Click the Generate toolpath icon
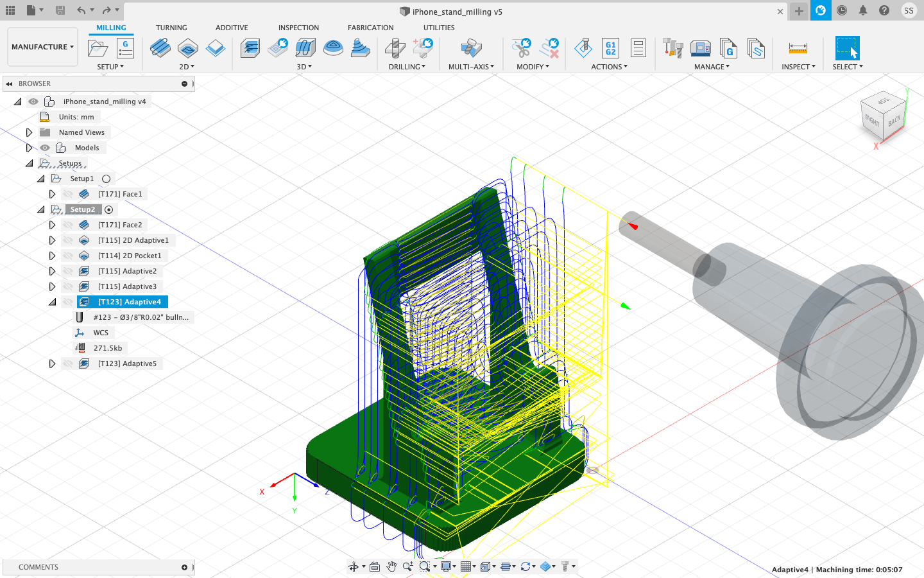This screenshot has width=924, height=578. [x=583, y=48]
